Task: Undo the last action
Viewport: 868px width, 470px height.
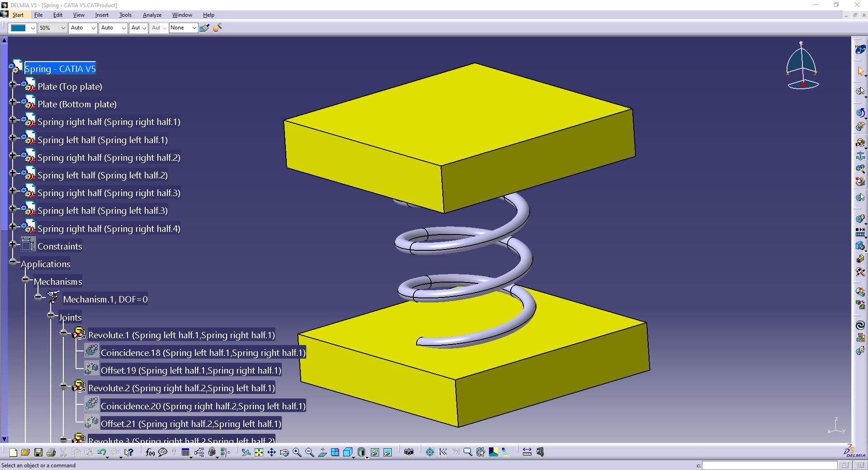Action: 102,452
